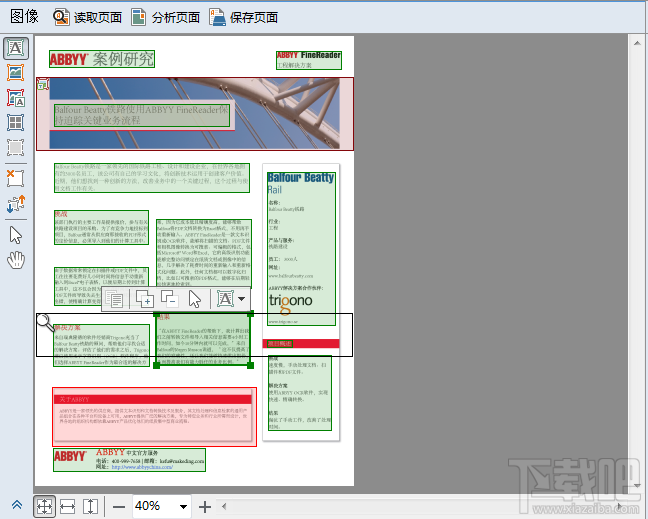Screen dimensions: 648x519
Task: Toggle the fit to width button
Action: pyautogui.click(x=67, y=506)
